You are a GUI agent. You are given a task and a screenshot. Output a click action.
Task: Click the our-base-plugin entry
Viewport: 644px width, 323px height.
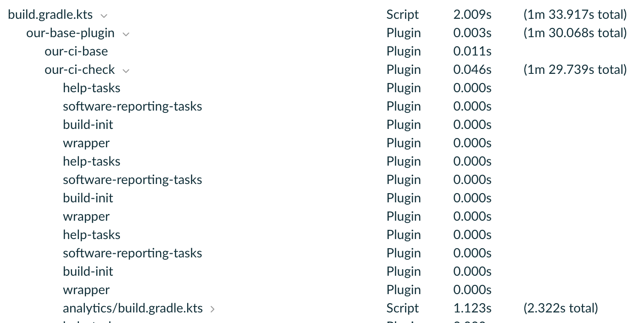tap(70, 33)
